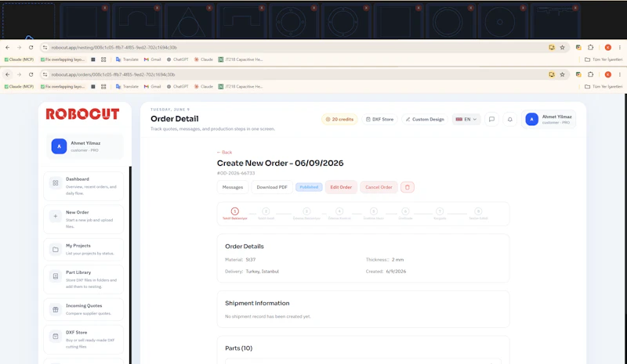The height and width of the screenshot is (364, 627).
Task: View site info icon of robocut.app/orders address
Action: pyautogui.click(x=45, y=74)
